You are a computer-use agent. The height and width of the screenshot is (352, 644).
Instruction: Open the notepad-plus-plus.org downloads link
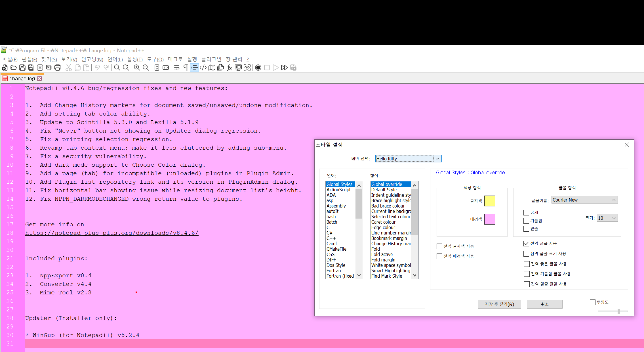112,233
